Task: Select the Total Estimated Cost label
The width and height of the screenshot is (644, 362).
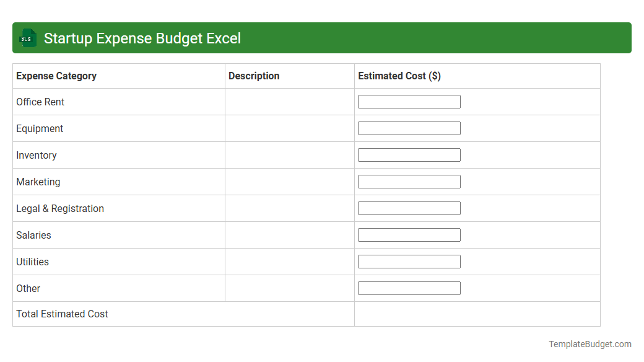Action: pos(62,314)
